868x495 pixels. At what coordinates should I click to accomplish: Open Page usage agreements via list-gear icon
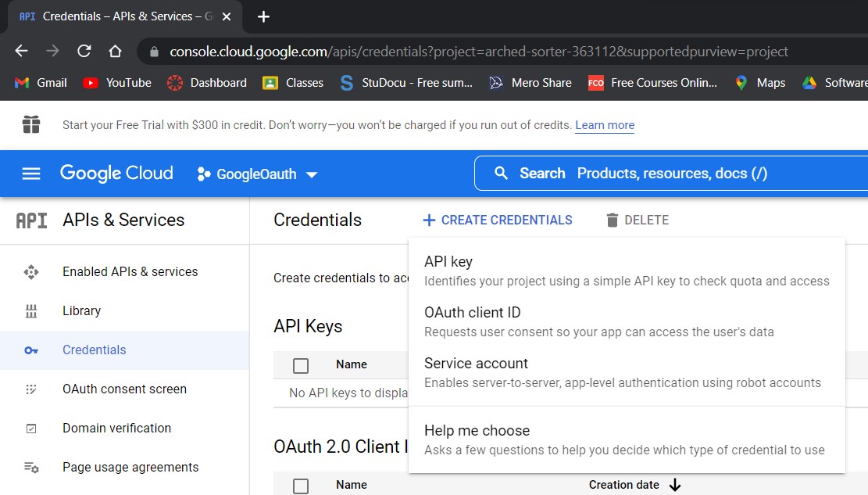coord(31,467)
